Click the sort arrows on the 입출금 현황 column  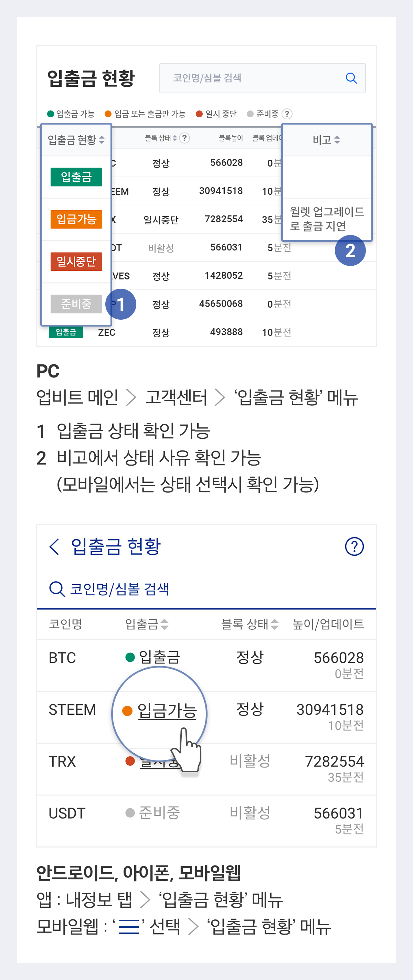101,140
